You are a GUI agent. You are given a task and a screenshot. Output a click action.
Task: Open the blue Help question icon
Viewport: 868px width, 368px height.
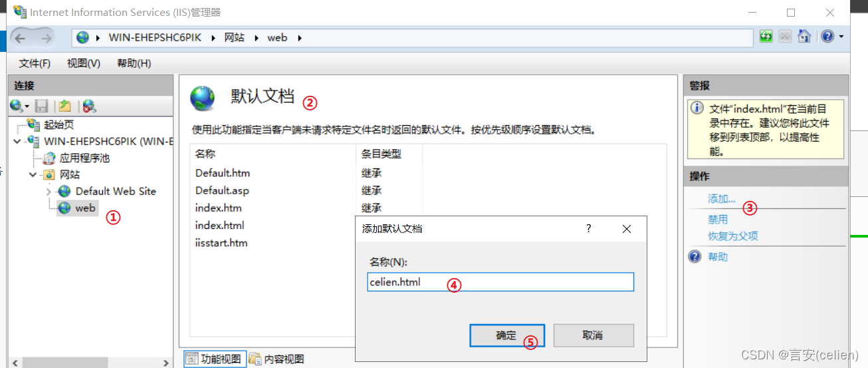(827, 37)
